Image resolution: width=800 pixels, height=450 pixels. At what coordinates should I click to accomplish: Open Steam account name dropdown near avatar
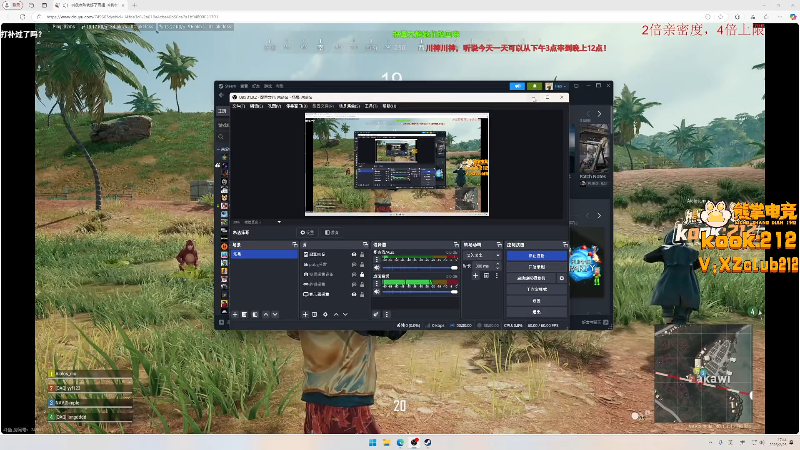(560, 86)
